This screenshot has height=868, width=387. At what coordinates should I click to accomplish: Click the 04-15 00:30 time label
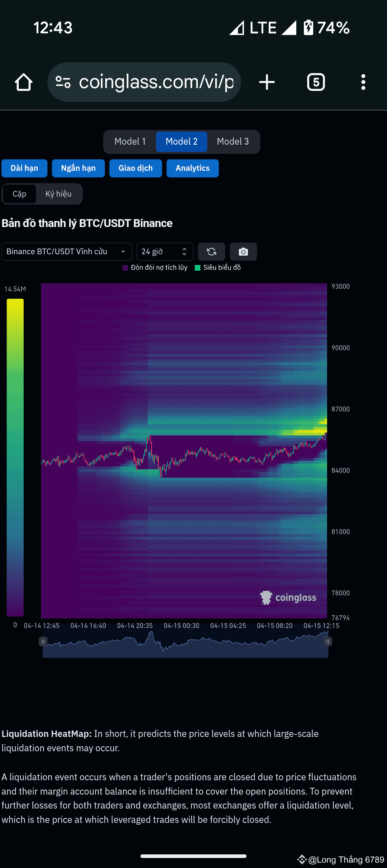tap(181, 626)
